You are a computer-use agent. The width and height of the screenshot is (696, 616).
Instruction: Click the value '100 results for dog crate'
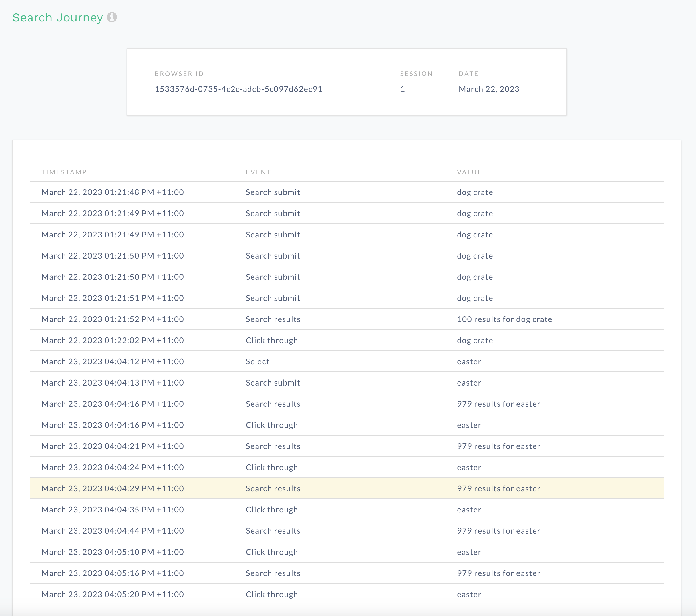tap(504, 319)
